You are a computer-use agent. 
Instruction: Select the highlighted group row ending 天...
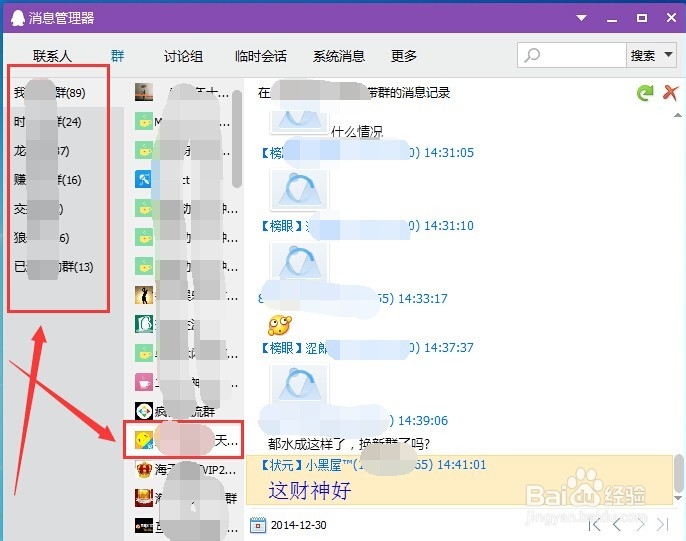tap(183, 440)
